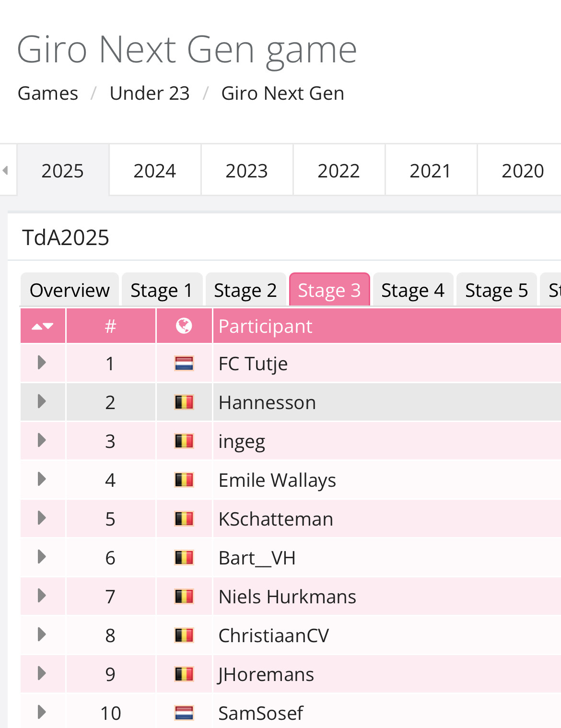Click the globe icon column header
The image size is (561, 728).
click(184, 326)
